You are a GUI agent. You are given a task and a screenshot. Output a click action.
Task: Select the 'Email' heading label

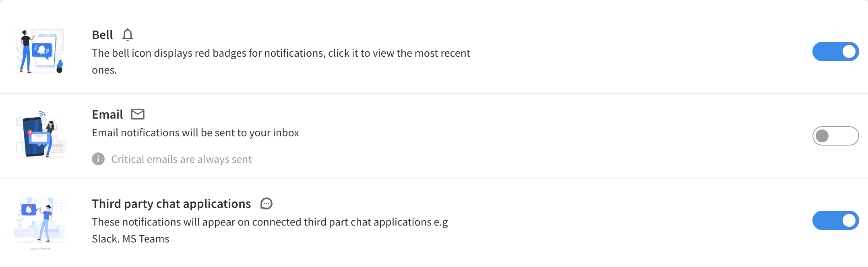pos(107,114)
